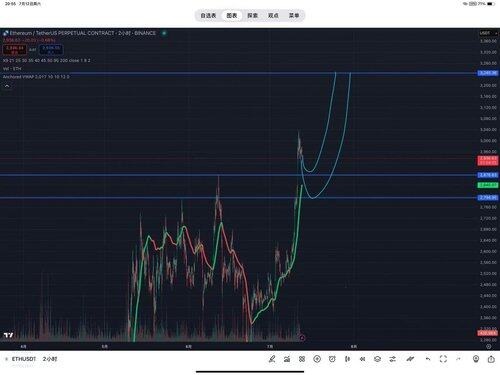The width and height of the screenshot is (500, 375).
Task: Open the layout grid icon
Action: (302, 359)
